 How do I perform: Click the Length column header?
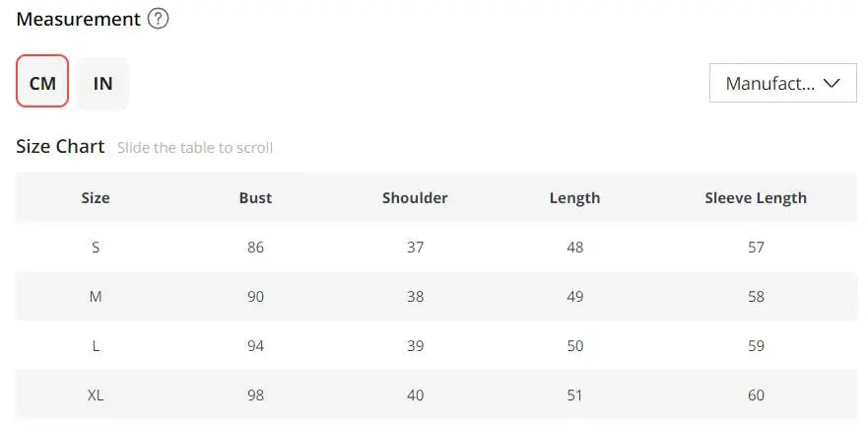[x=574, y=197]
